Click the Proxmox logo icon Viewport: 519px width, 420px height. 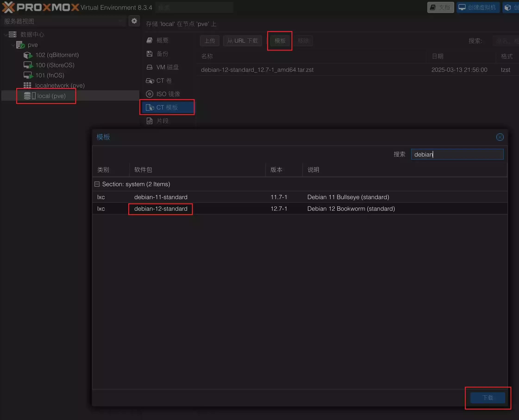[x=8, y=7]
